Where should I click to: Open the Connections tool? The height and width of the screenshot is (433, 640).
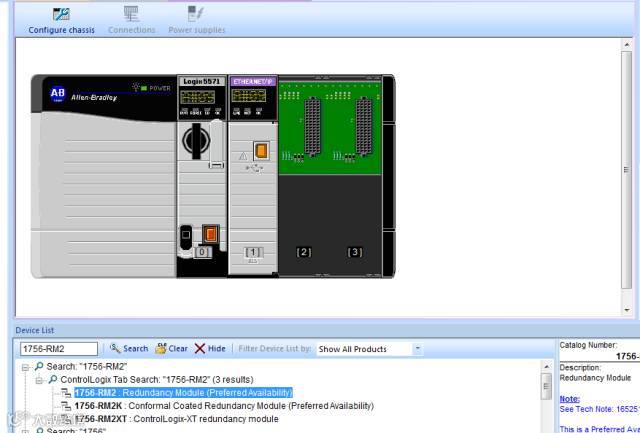[x=131, y=20]
